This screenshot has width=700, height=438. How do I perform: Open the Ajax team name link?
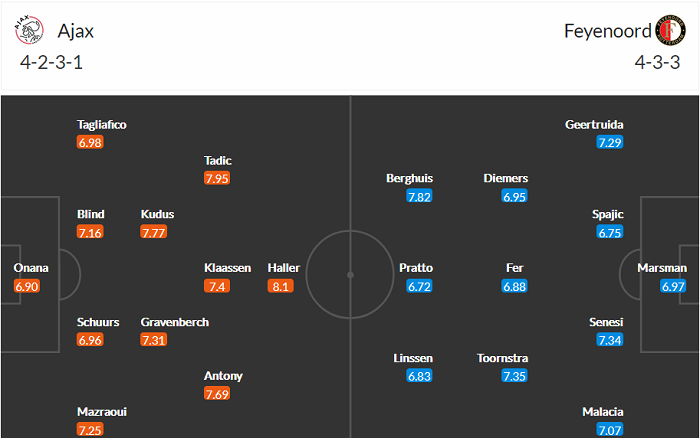[77, 31]
